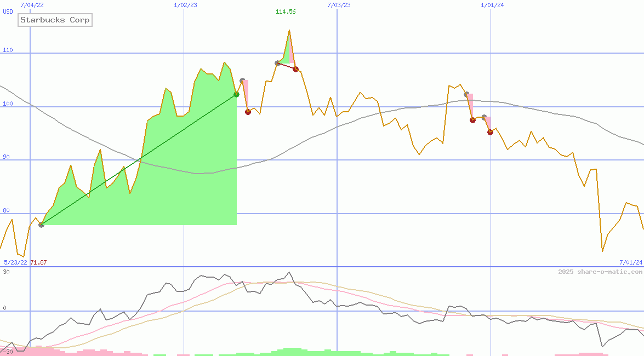Click the 7/04/22 date label
This screenshot has width=644, height=356.
pyautogui.click(x=32, y=5)
